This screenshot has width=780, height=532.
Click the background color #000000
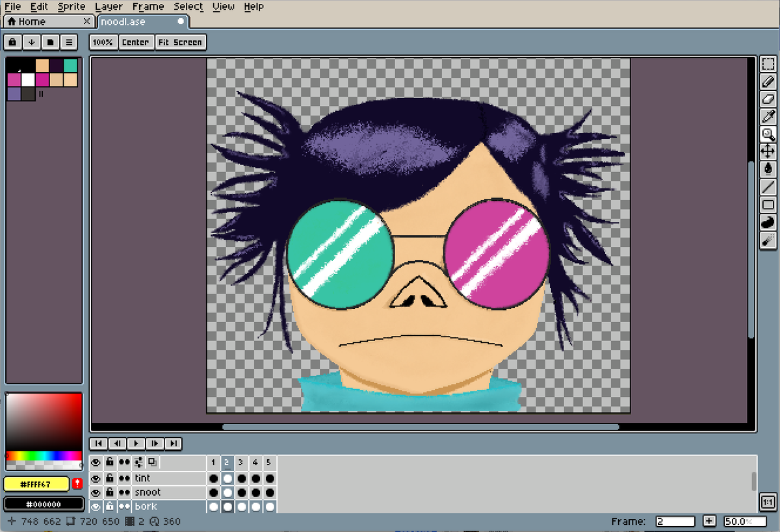point(44,504)
